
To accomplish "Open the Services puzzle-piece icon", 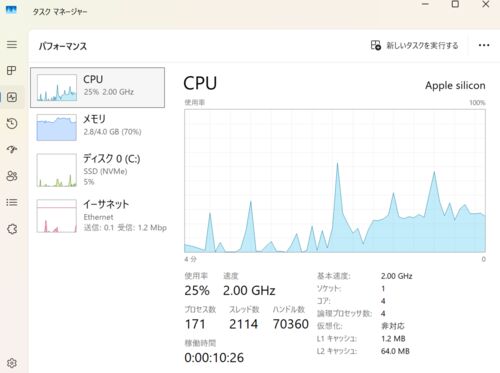I will 12,229.
